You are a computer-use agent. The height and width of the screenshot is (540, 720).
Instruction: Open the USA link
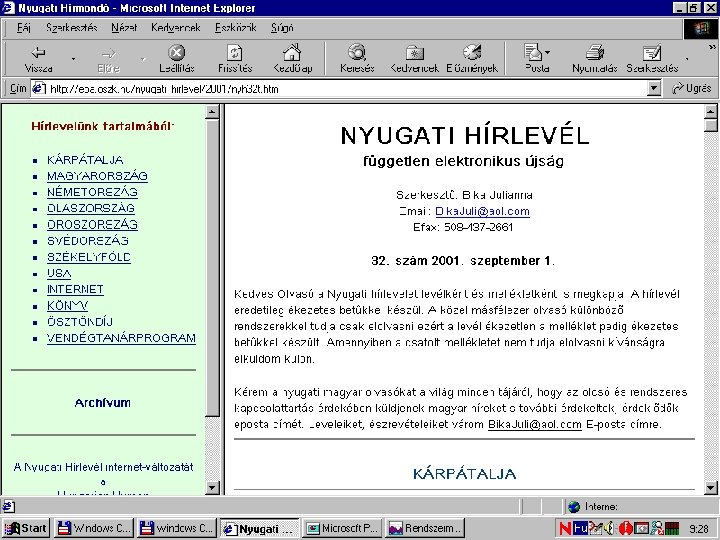tap(59, 273)
